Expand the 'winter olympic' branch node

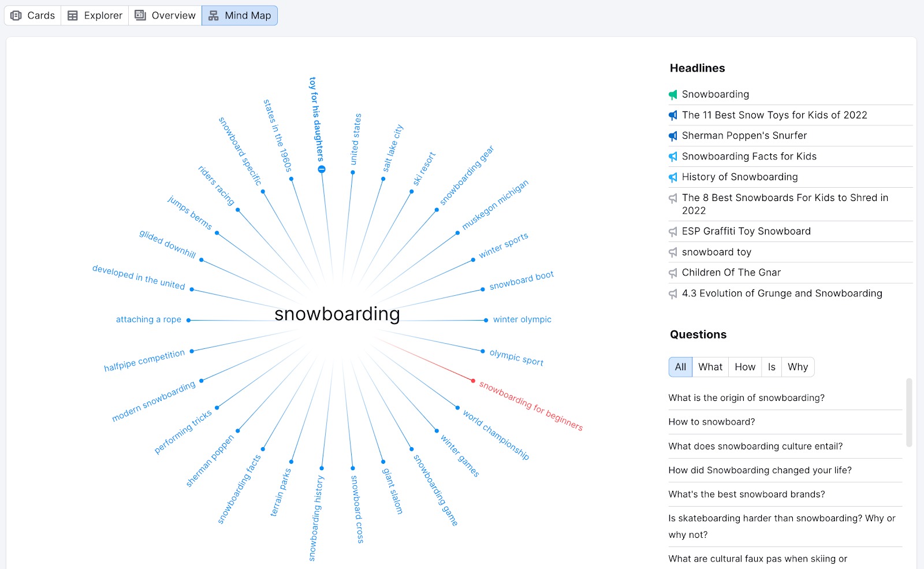[485, 319]
